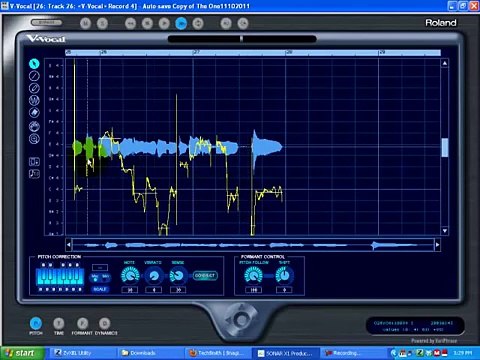Switch to the Pitch editing mode

click(x=36, y=323)
